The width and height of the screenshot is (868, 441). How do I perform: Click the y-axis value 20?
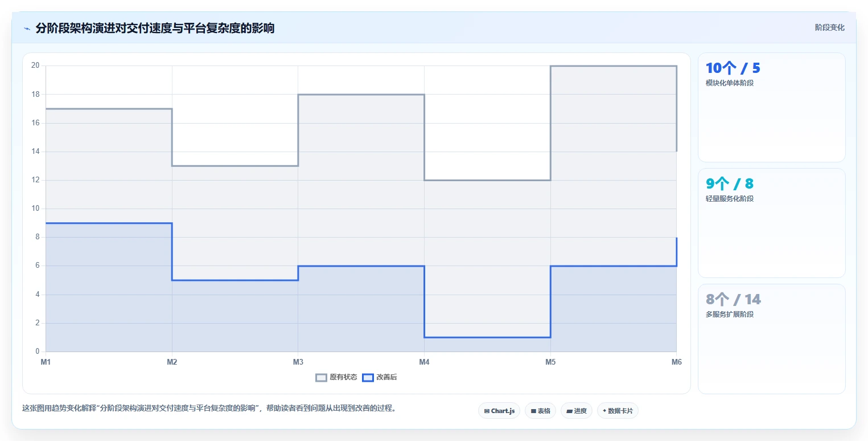click(35, 66)
